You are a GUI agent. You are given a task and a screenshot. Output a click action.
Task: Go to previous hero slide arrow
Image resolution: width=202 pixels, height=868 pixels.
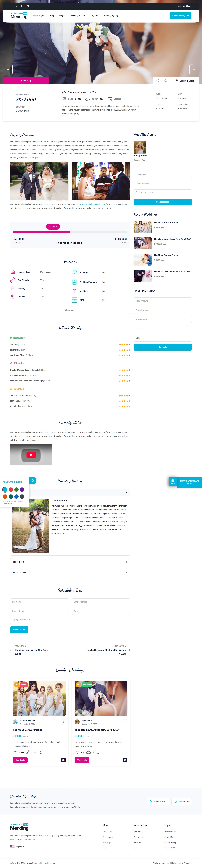tap(8, 69)
